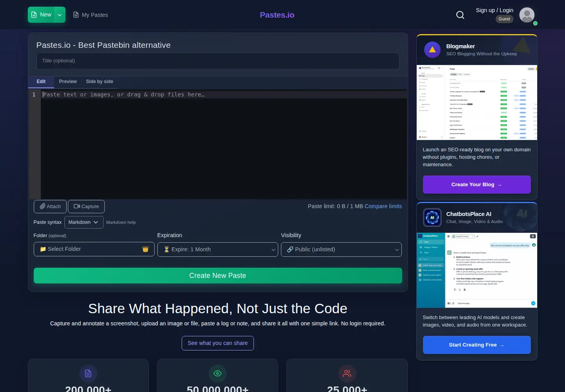
Task: Open the Markdown help link
Action: 121,222
